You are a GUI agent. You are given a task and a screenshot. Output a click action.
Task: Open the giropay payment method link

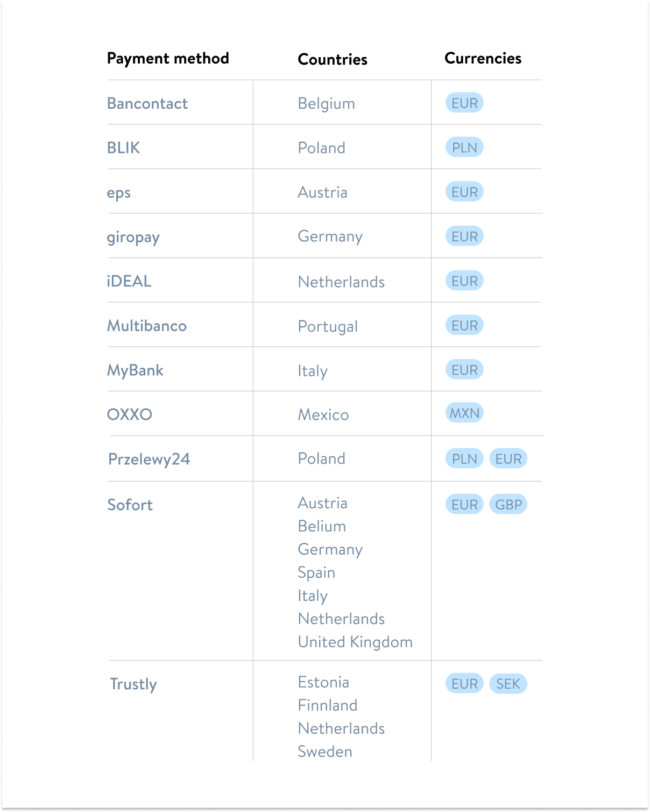(133, 237)
